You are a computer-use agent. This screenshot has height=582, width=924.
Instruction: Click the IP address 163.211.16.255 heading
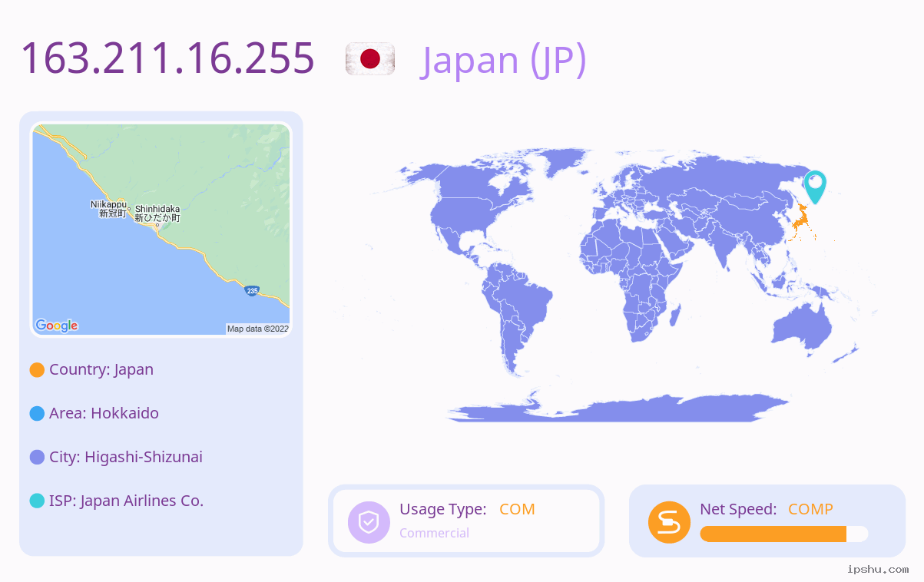click(167, 58)
